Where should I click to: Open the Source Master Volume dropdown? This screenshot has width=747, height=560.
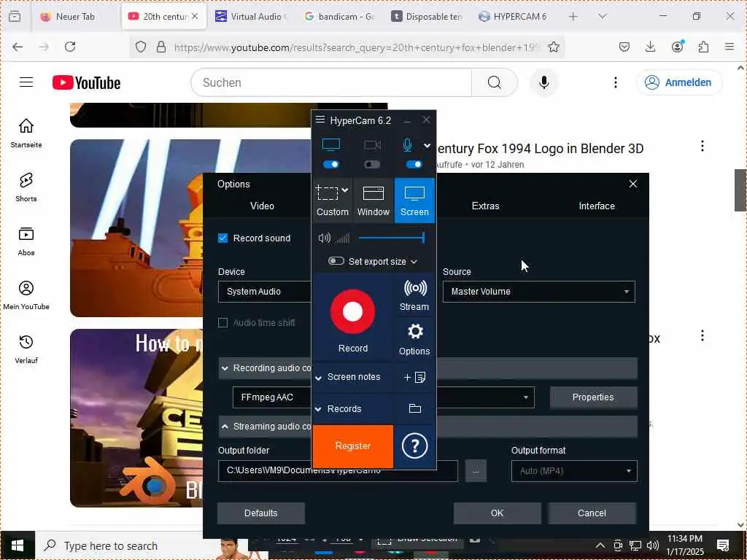click(x=539, y=292)
